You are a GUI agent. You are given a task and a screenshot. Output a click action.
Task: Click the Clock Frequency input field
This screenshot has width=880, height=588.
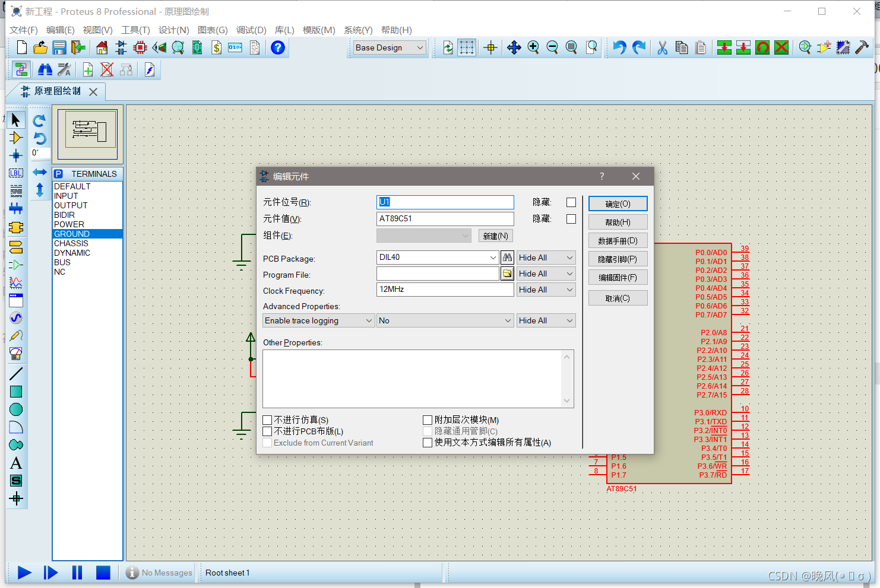[445, 290]
